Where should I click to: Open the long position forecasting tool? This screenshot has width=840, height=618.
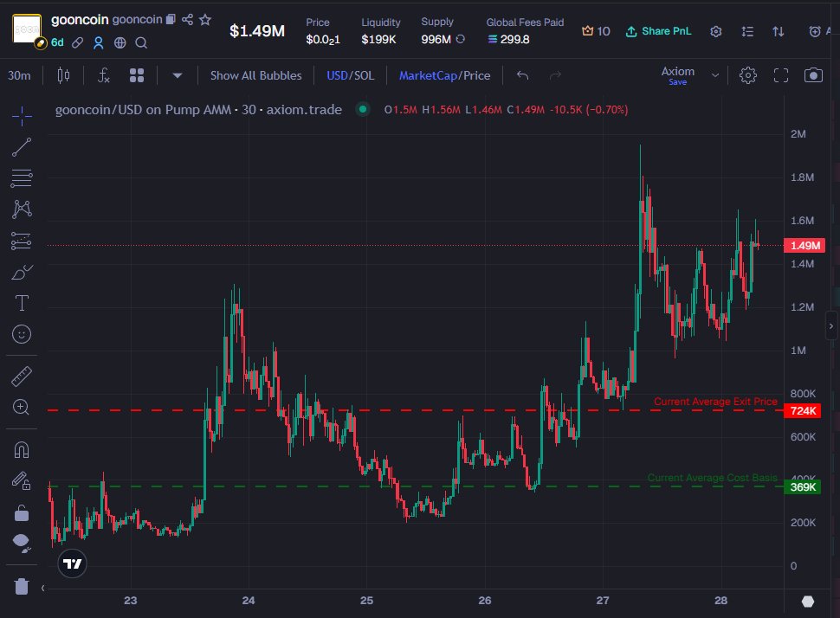point(22,241)
